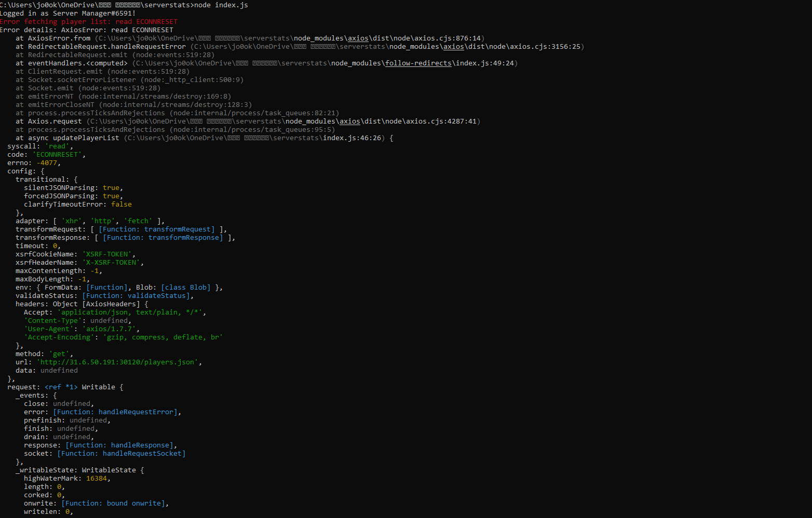This screenshot has height=518, width=812.
Task: Select the 'Logged in as Server Manager#6591!' line
Action: [x=67, y=13]
